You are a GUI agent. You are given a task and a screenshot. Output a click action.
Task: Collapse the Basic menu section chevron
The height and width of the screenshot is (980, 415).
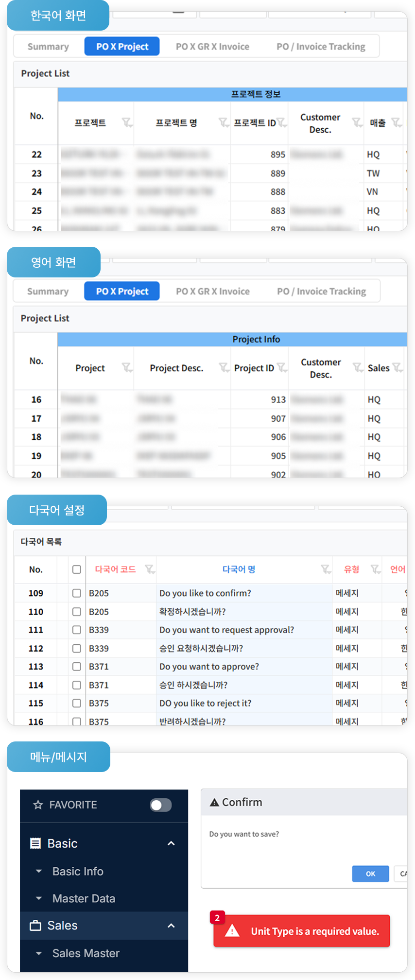click(171, 843)
